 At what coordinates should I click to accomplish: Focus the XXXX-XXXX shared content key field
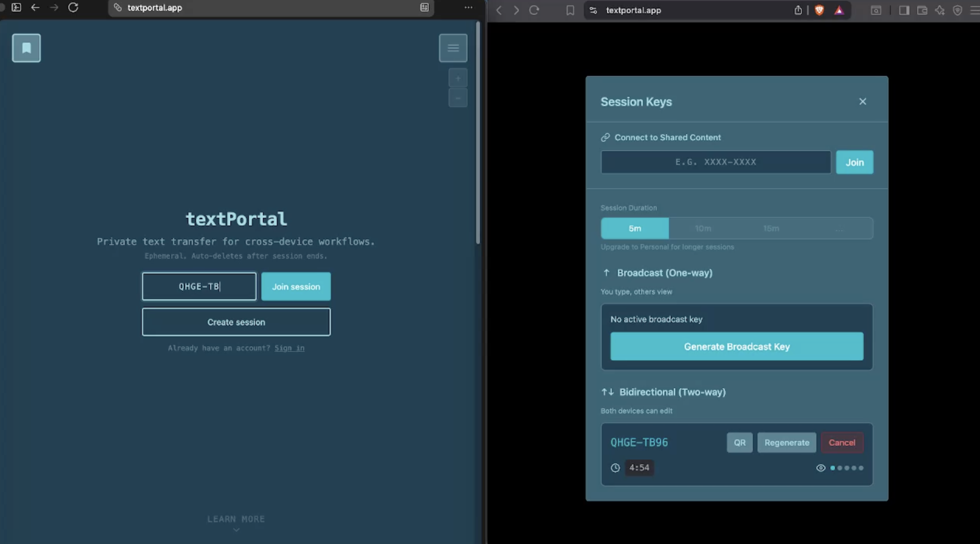(716, 162)
